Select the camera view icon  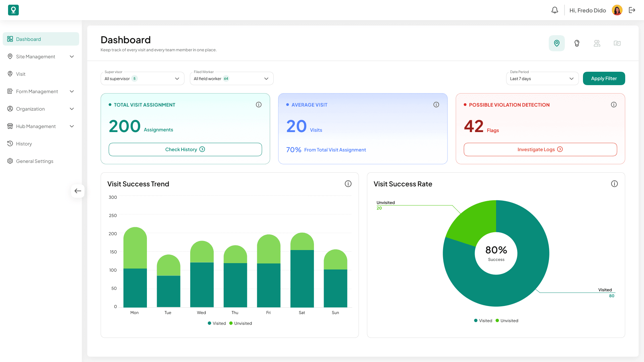pos(617,43)
